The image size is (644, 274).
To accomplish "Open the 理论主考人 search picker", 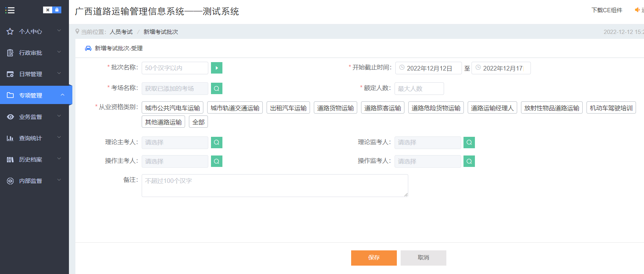I will [216, 142].
